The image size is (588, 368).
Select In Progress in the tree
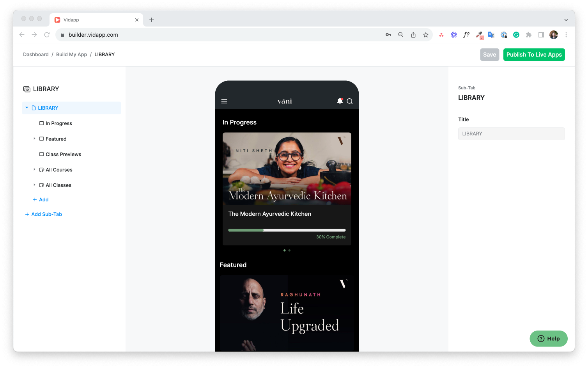pos(58,123)
